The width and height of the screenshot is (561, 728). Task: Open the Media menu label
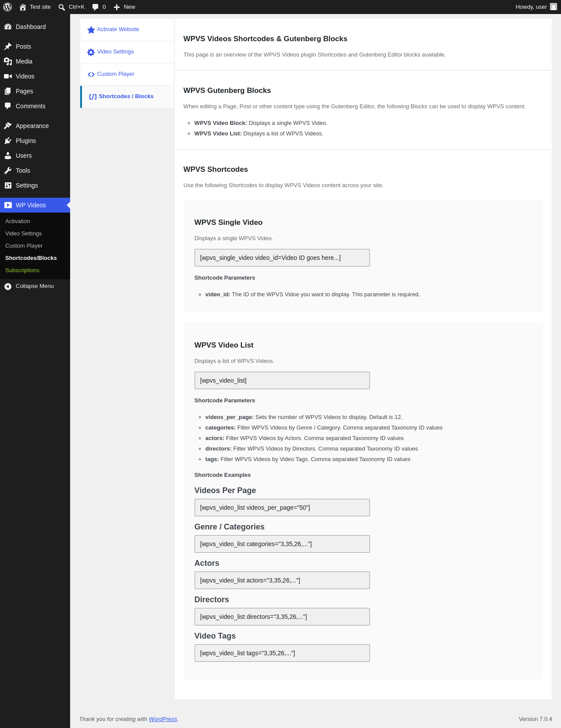(24, 61)
